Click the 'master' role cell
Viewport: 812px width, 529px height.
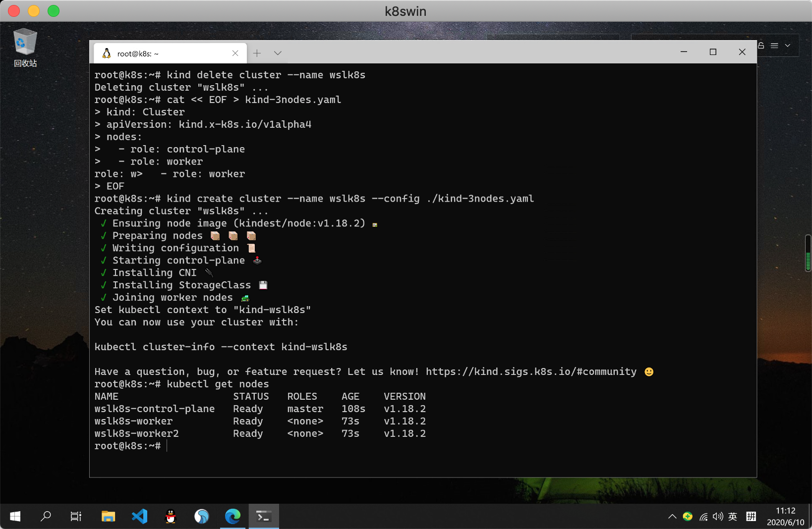[305, 409]
